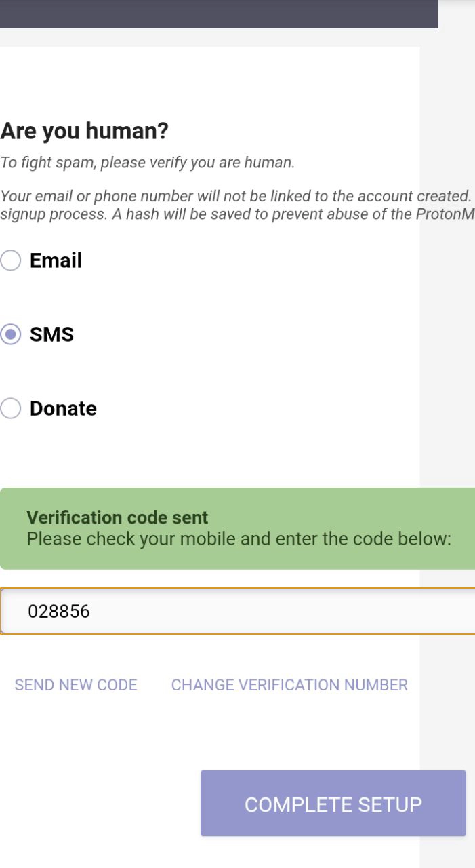Click 'Please check your mobile' message text
The image size is (475, 868).
pos(239,540)
